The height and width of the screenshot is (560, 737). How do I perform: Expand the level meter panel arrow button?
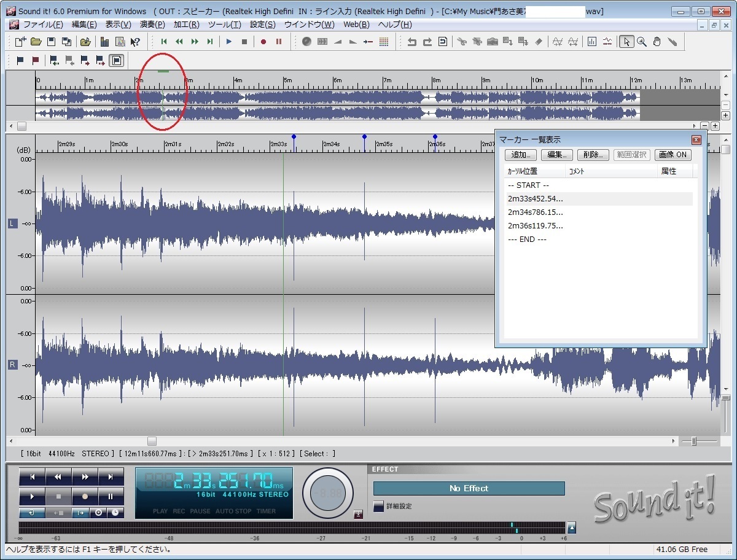click(572, 527)
